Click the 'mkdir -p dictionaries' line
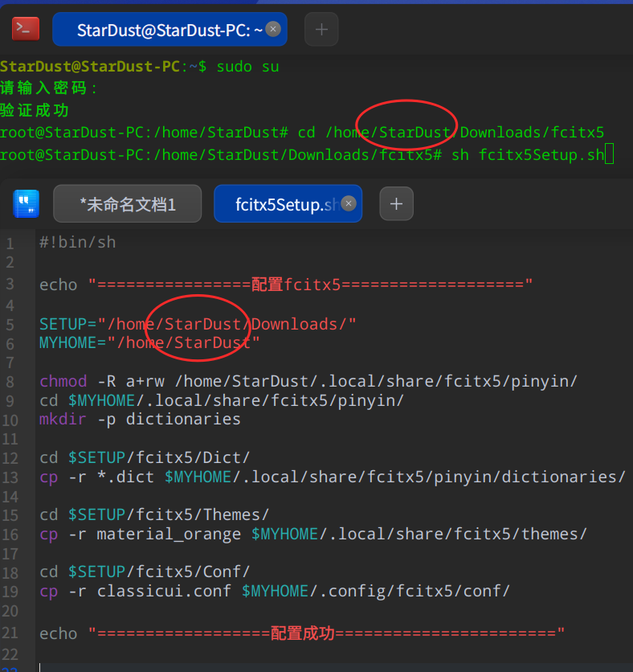Image resolution: width=633 pixels, height=672 pixels. [x=140, y=419]
